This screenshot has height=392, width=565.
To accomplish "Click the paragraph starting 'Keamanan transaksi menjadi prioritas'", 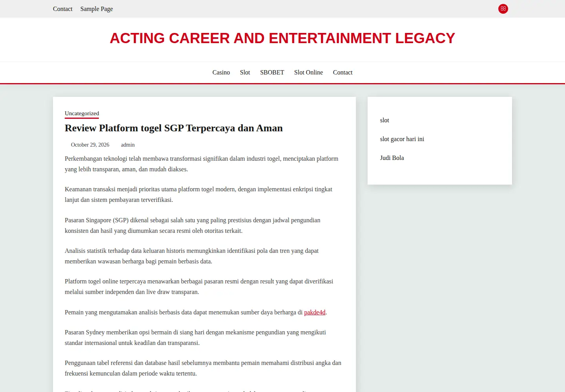I will pos(204,194).
